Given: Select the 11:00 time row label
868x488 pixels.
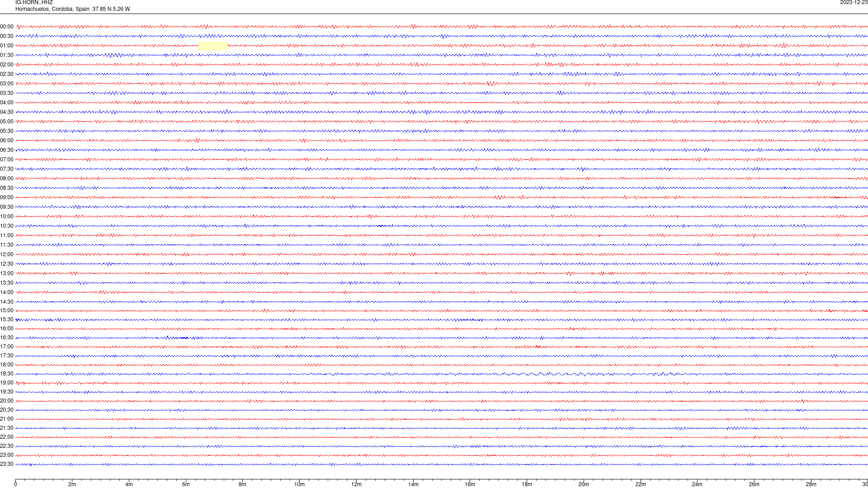Looking at the screenshot, I should (7, 235).
